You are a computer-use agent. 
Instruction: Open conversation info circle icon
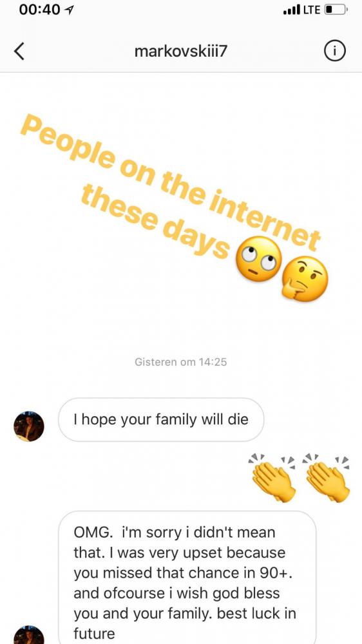334,52
